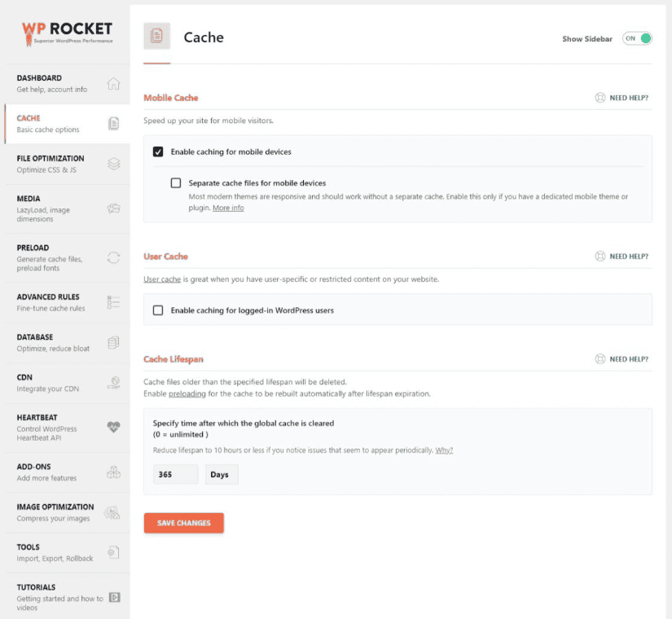Open the Image Optimization tab

pyautogui.click(x=55, y=511)
